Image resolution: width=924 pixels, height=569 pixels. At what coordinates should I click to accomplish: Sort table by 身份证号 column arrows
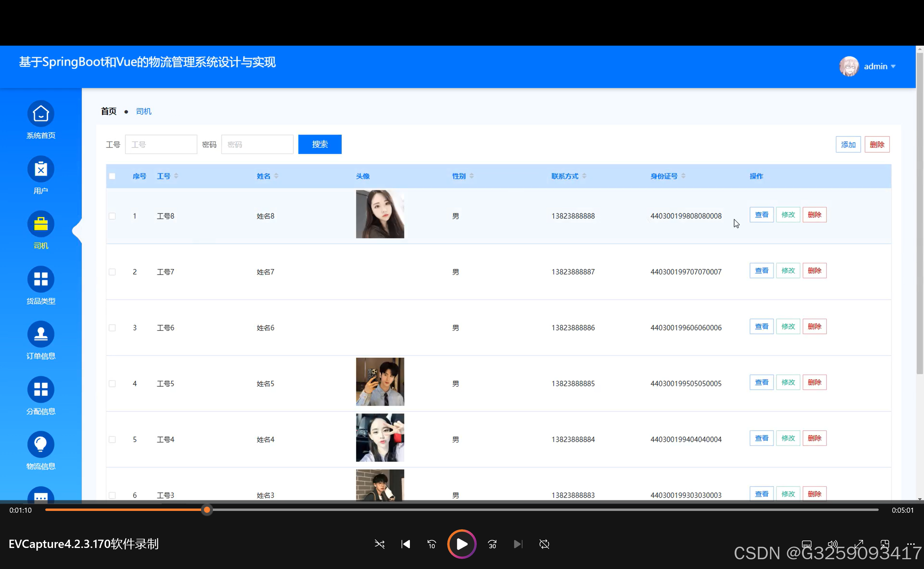click(x=683, y=176)
